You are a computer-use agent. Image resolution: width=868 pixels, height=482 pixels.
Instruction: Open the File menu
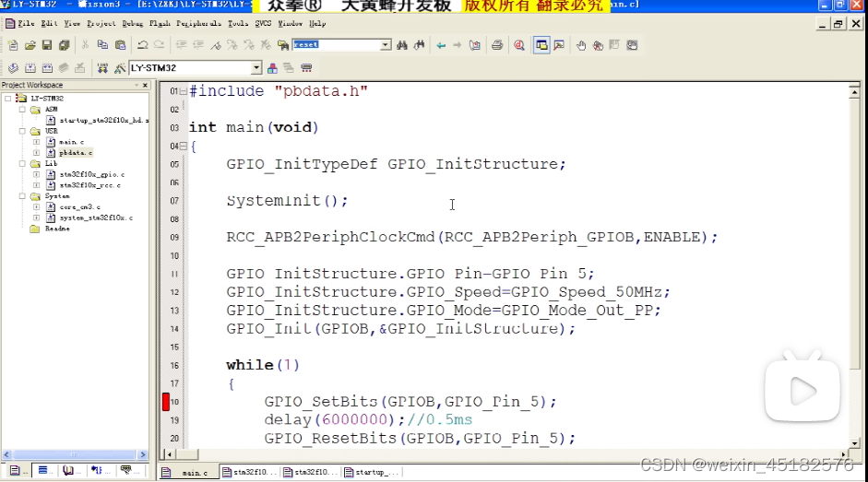point(26,23)
